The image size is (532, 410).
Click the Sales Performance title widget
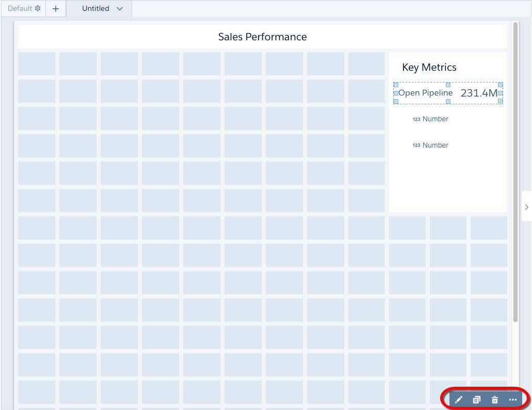(262, 37)
